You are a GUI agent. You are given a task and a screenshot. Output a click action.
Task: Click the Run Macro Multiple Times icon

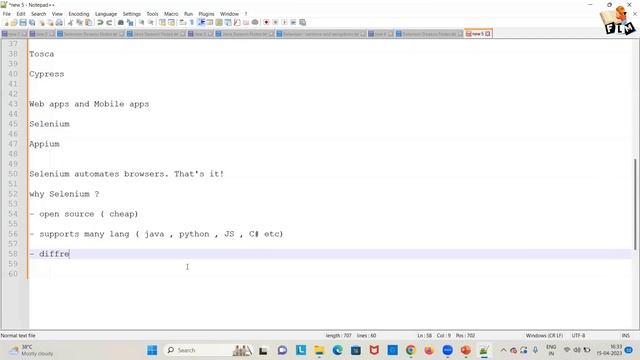tap(293, 22)
